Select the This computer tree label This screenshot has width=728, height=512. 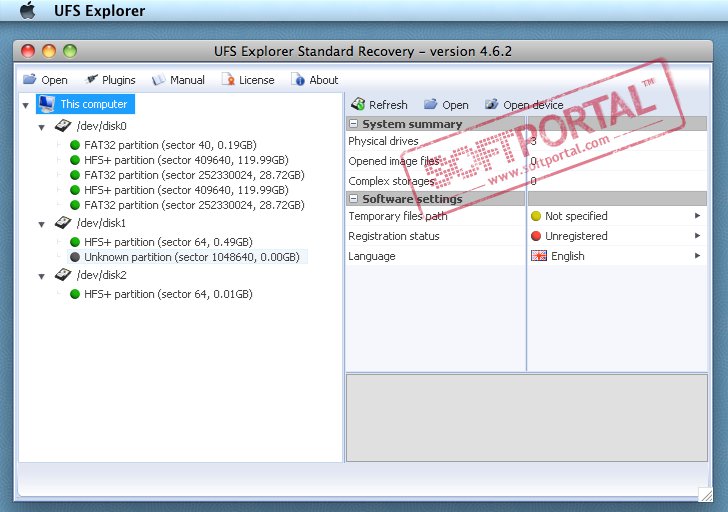94,104
